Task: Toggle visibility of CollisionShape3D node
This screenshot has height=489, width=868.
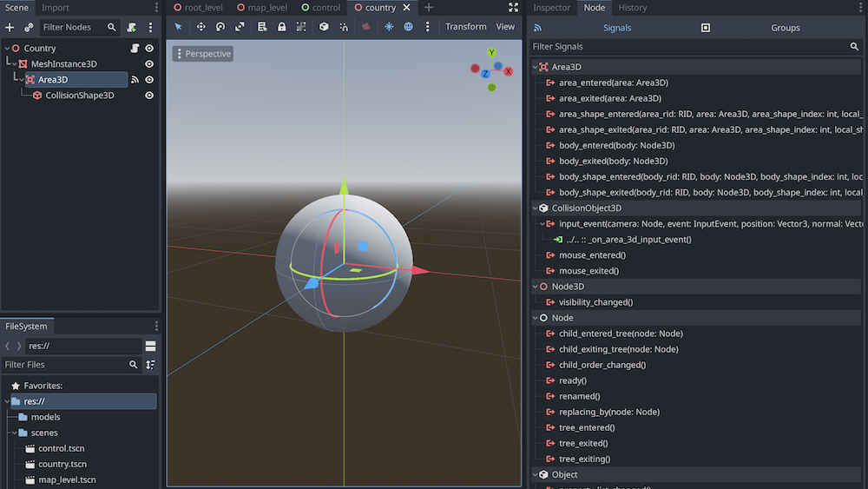Action: point(149,96)
